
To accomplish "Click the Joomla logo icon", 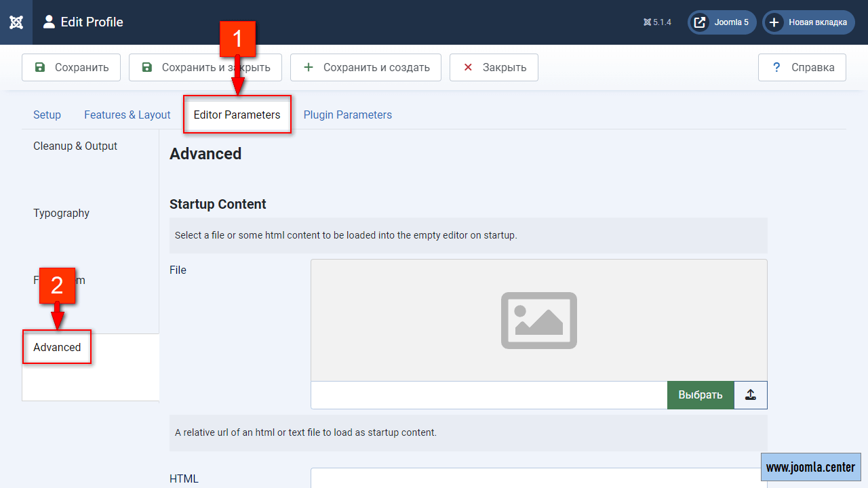I will (x=16, y=22).
